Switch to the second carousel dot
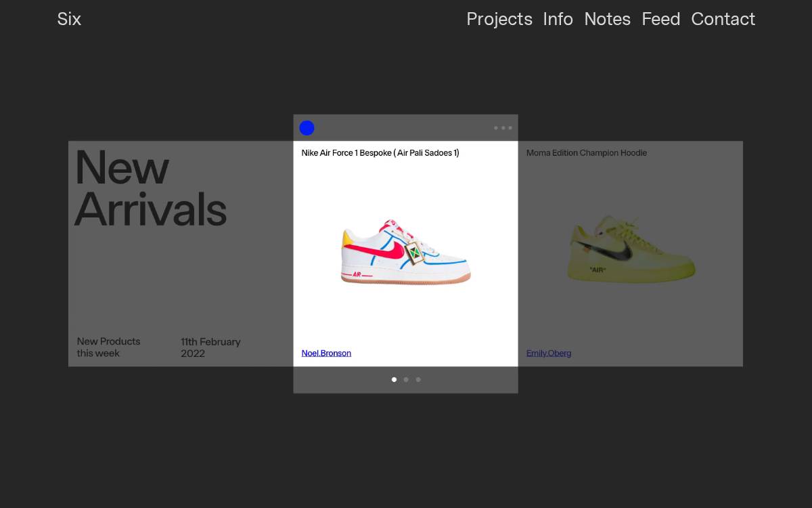Screen dimensions: 812x508 pyautogui.click(x=406, y=379)
